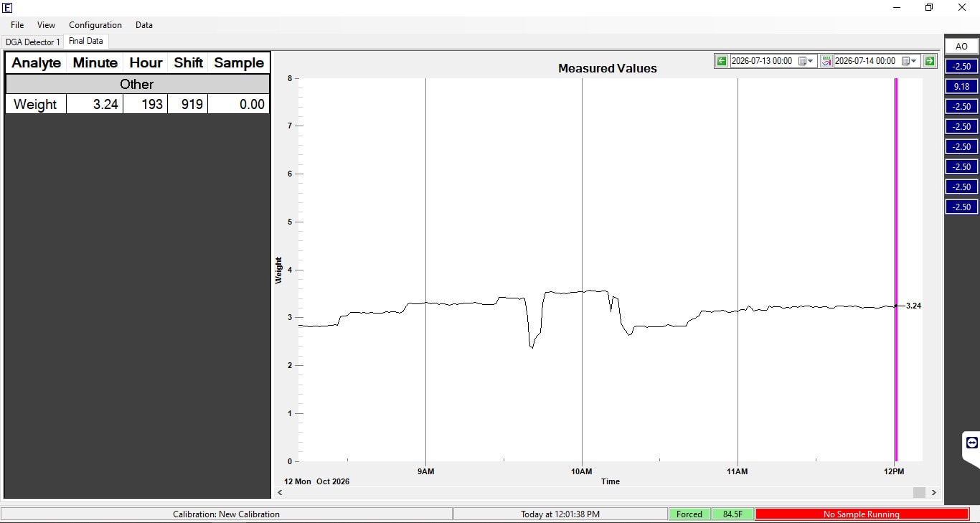Click the chart scrollbar's right arrow
This screenshot has height=523, width=980.
[933, 492]
